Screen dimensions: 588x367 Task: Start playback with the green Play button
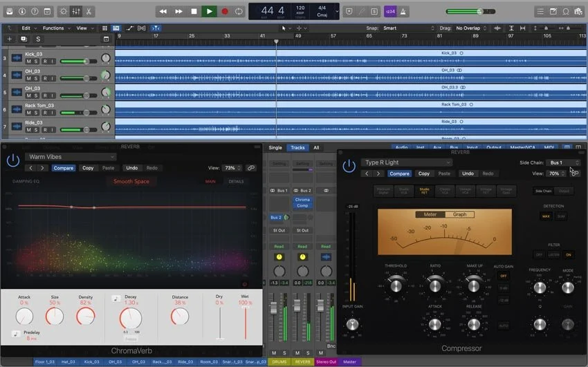click(209, 11)
